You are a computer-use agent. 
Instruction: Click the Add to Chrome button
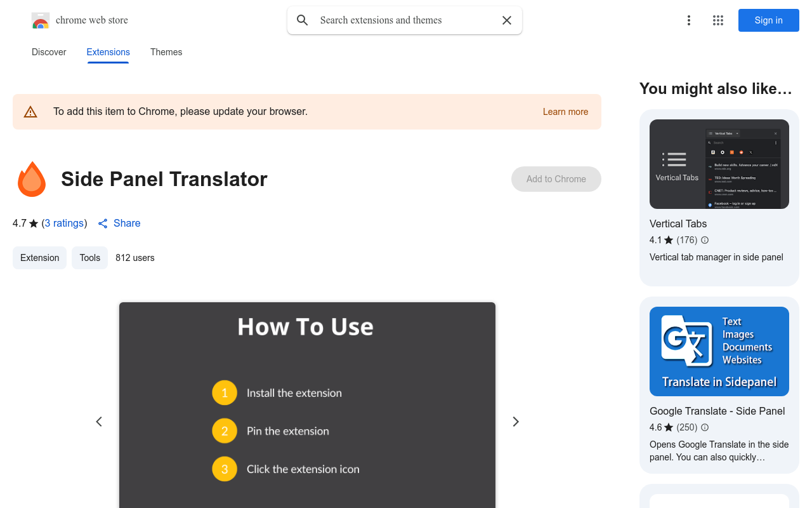coord(556,179)
